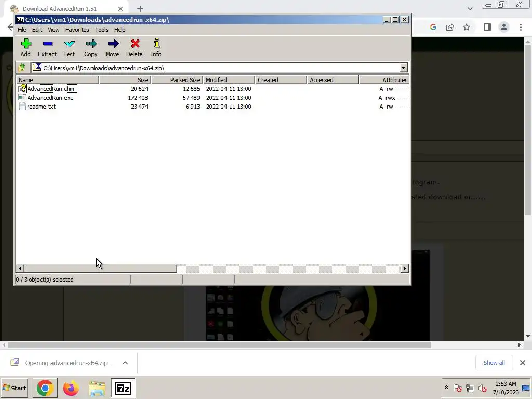The height and width of the screenshot is (399, 532).
Task: Click the file list scroll-left arrow
Action: point(20,269)
